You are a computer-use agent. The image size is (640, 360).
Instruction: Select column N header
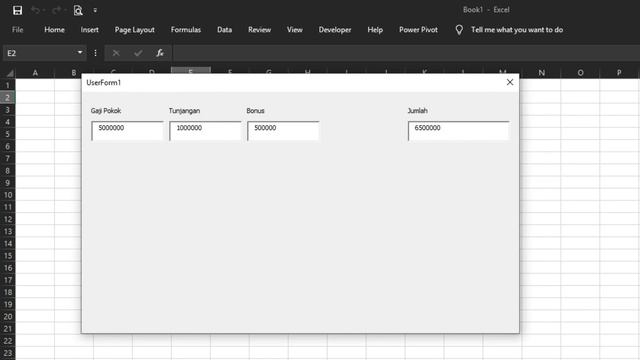click(541, 73)
